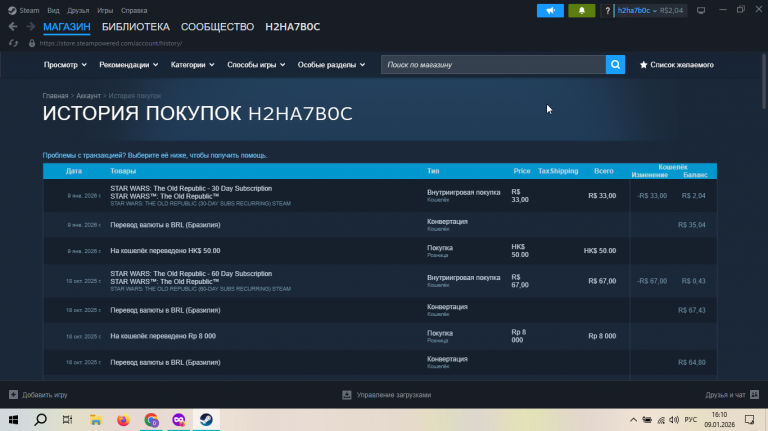
Task: Expand Способы игры dropdown
Action: click(256, 65)
